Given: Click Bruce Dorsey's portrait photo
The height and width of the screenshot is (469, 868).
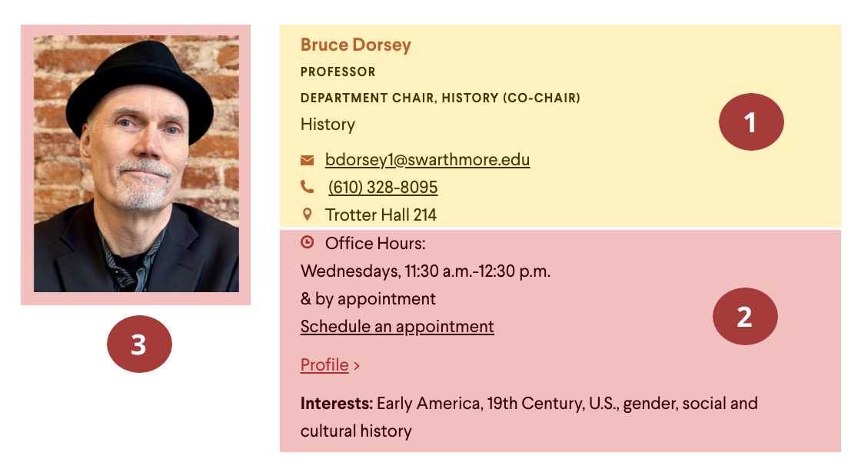Looking at the screenshot, I should coord(136,164).
